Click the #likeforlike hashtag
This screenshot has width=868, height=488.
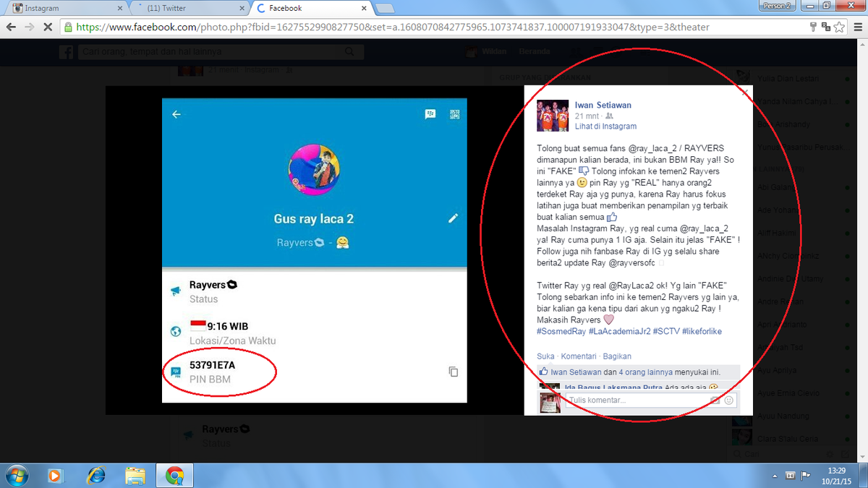(x=702, y=331)
